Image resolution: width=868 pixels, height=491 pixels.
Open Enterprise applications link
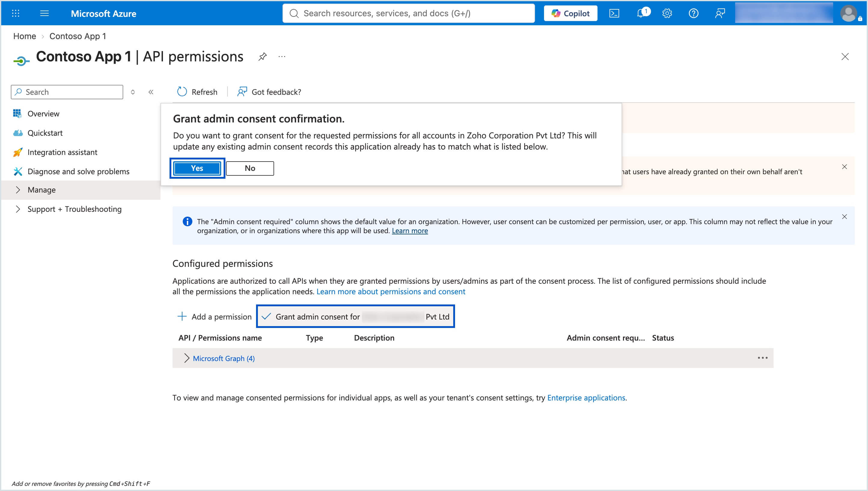[x=586, y=398]
